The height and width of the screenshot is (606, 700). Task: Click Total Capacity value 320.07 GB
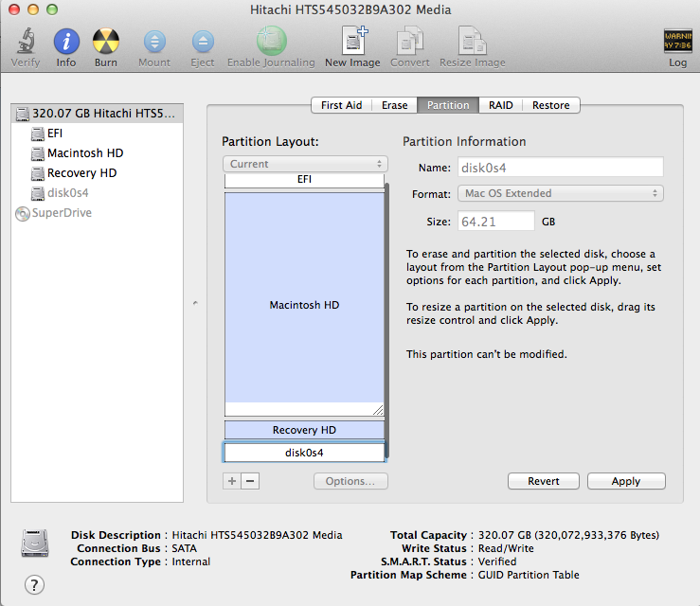click(568, 535)
